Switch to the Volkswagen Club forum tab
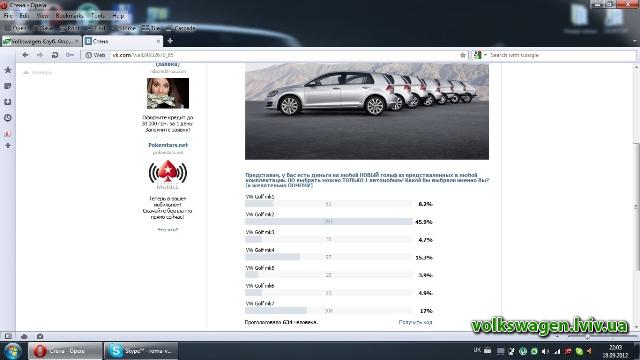The width and height of the screenshot is (640, 360). pos(41,41)
